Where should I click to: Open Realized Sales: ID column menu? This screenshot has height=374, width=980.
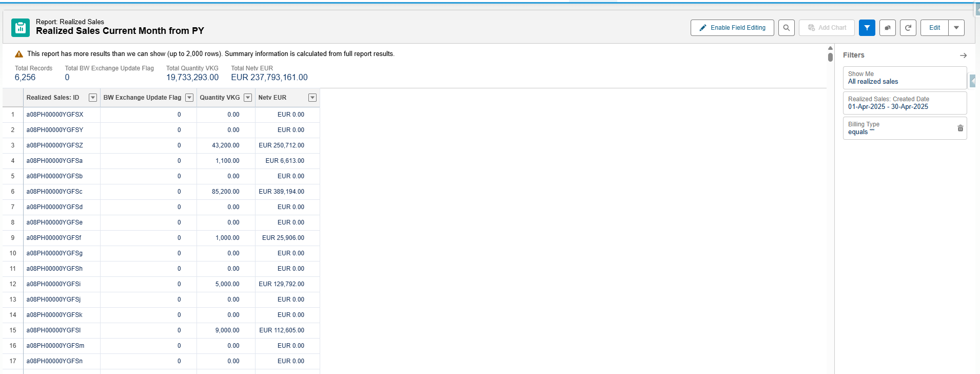click(x=93, y=98)
